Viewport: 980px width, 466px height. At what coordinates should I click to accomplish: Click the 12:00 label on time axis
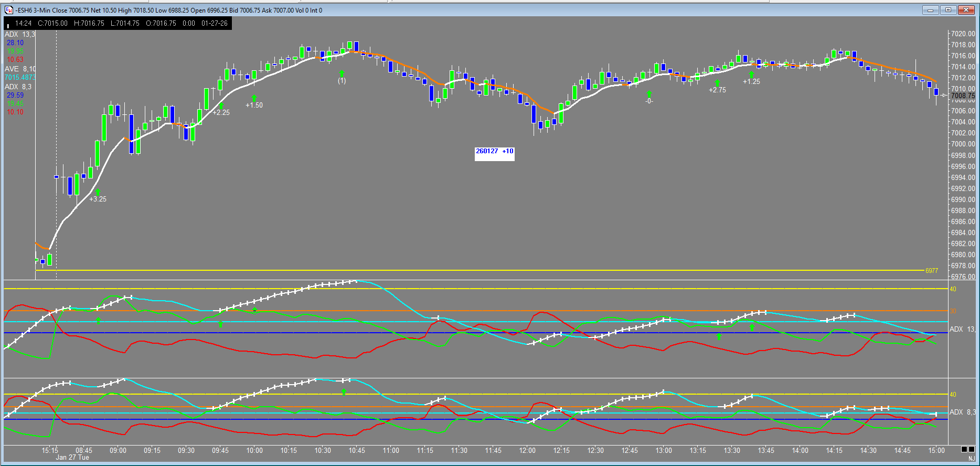coord(527,450)
